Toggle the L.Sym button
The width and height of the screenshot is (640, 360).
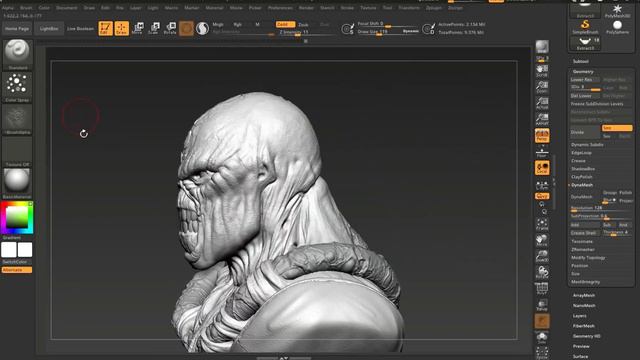pos(542,185)
